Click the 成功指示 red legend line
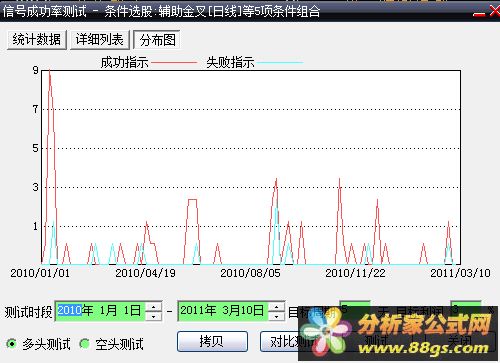Image resolution: width=500 pixels, height=363 pixels. pos(174,62)
